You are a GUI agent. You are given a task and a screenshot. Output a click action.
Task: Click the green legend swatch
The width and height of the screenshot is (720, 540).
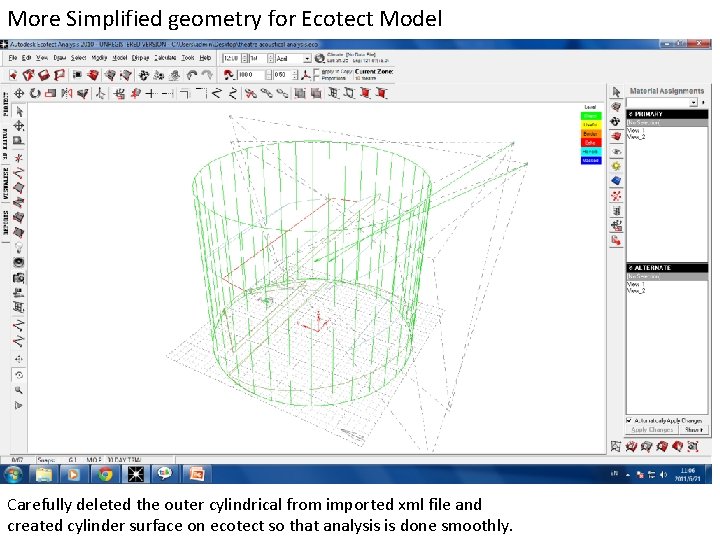point(591,116)
